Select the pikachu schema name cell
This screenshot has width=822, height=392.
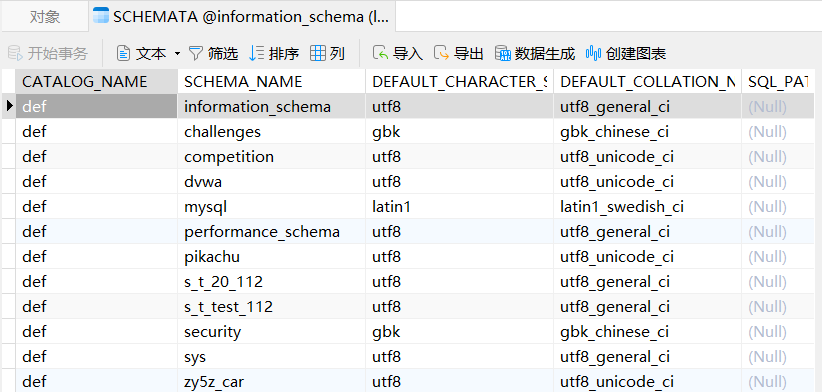[272, 257]
